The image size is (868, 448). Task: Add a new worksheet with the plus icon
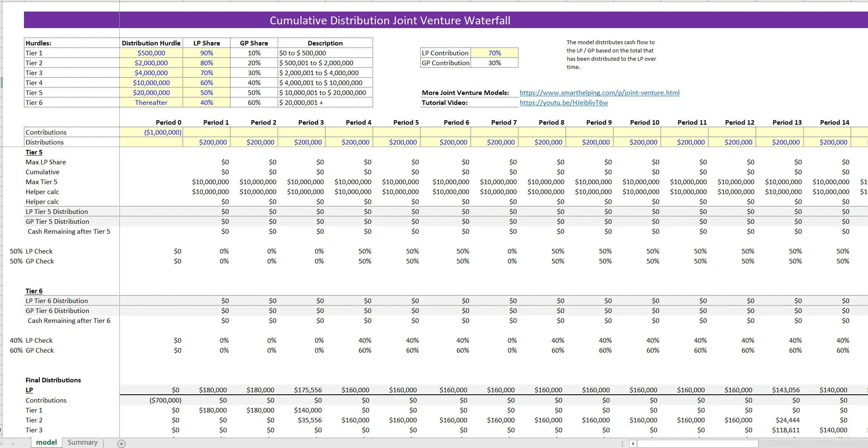(x=121, y=443)
